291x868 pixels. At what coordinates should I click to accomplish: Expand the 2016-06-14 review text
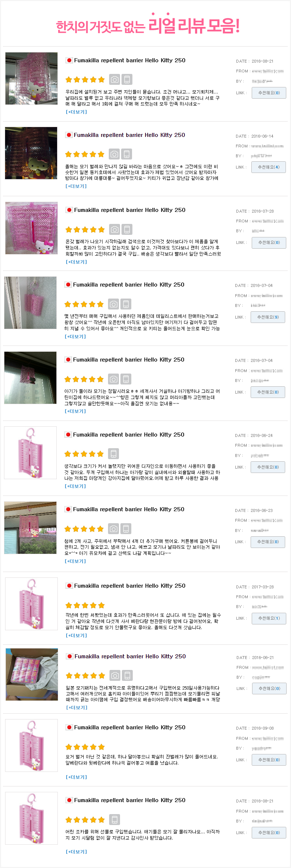[x=76, y=186]
